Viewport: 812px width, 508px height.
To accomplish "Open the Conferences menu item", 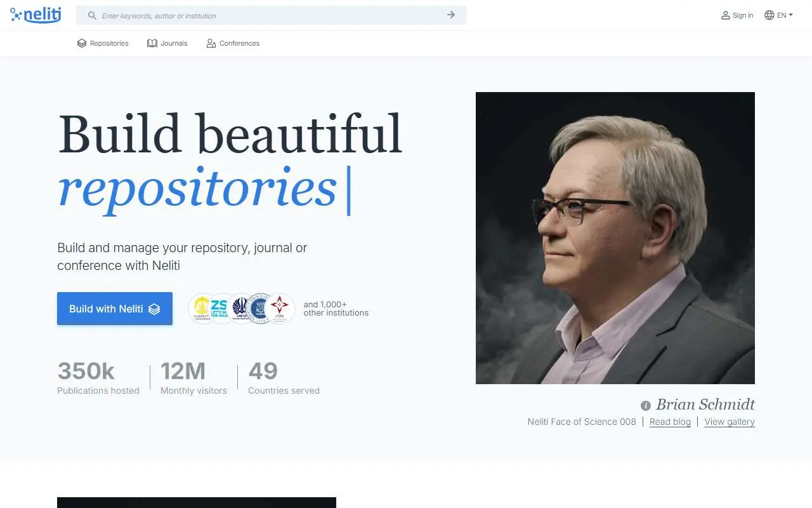I will tap(233, 43).
